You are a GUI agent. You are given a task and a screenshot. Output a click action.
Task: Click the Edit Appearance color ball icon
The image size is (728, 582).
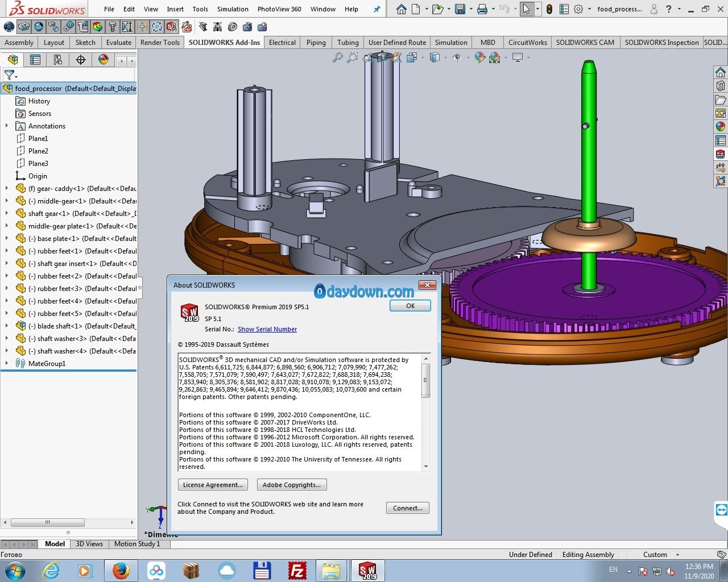click(479, 57)
